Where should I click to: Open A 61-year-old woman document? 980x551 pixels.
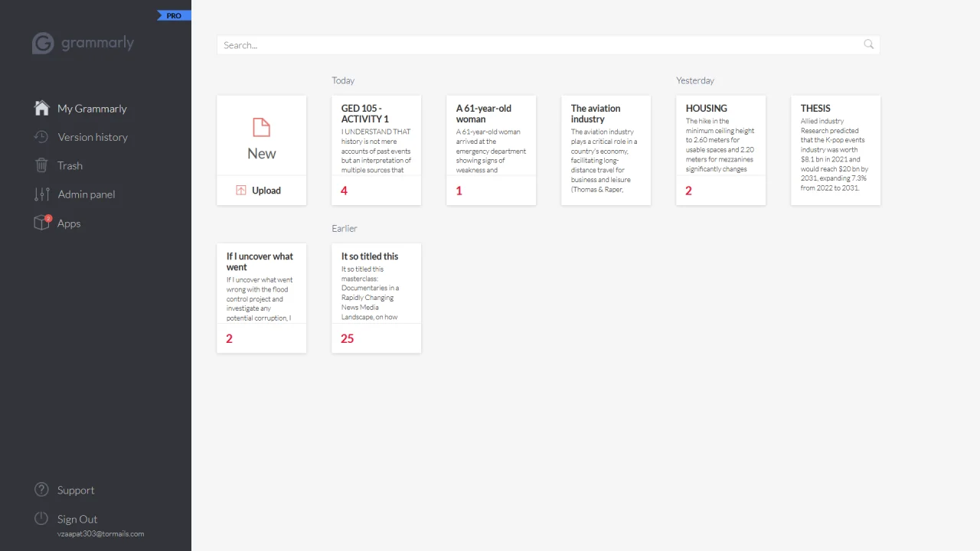(x=491, y=150)
